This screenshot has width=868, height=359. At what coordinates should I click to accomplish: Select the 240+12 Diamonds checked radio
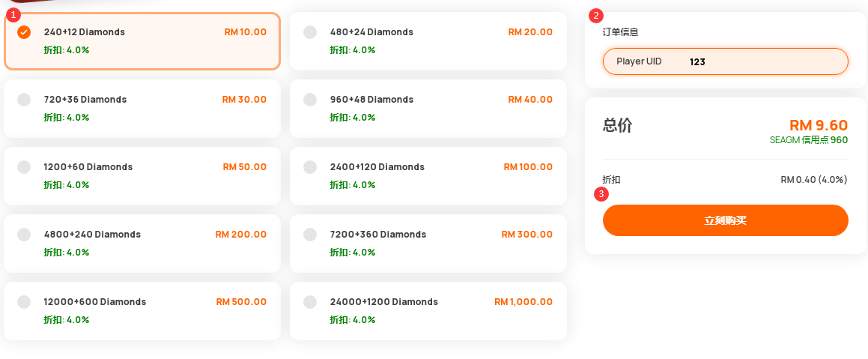coord(24,32)
